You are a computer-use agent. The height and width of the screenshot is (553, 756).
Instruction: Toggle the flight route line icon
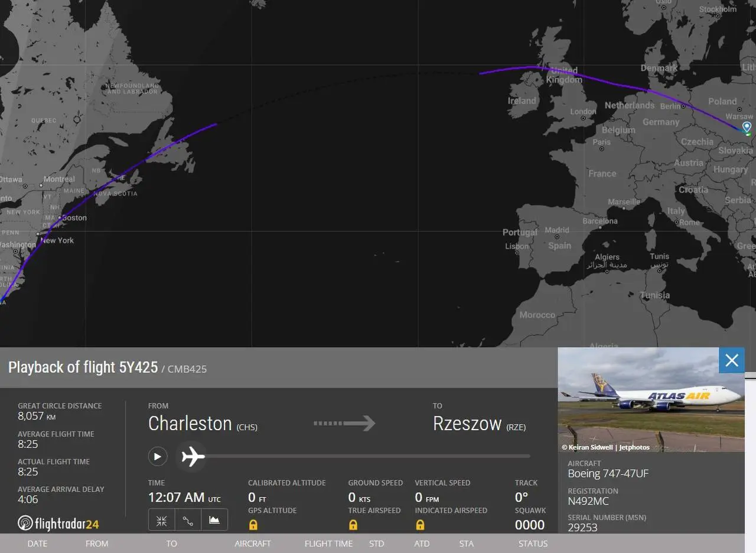click(188, 521)
